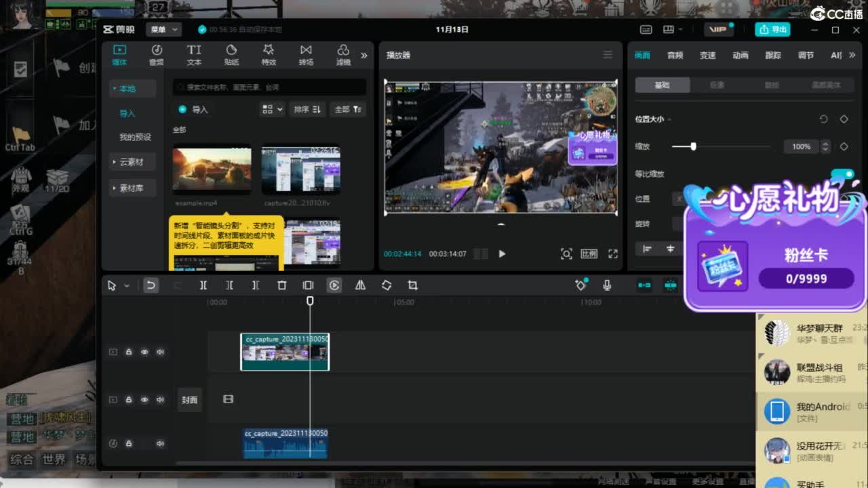Open the 音频 audio panel
Image resolution: width=868 pixels, height=488 pixels.
[157, 55]
